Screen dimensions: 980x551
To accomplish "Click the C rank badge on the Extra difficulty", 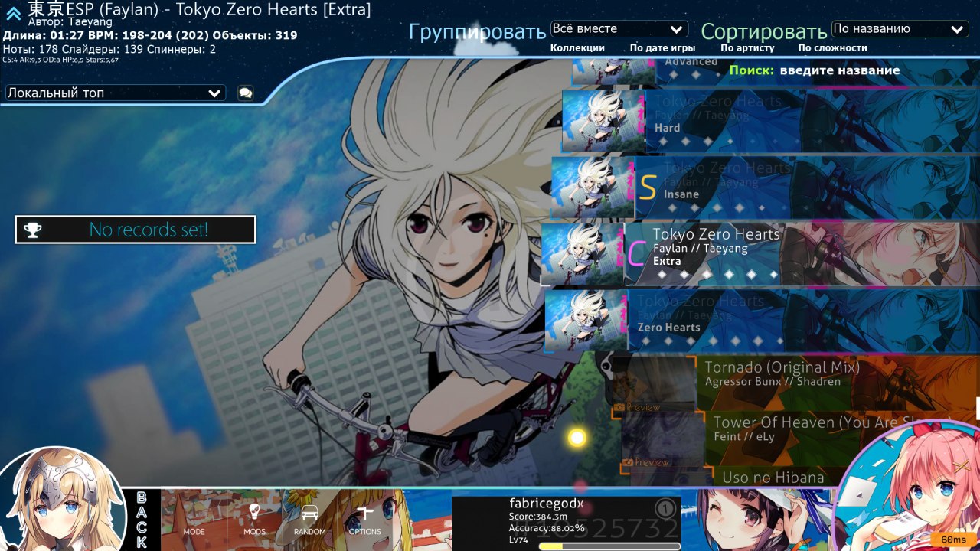I will point(636,253).
